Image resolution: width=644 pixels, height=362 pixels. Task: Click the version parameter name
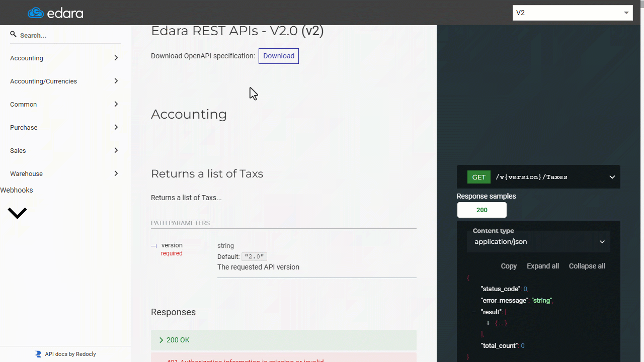[172, 245]
